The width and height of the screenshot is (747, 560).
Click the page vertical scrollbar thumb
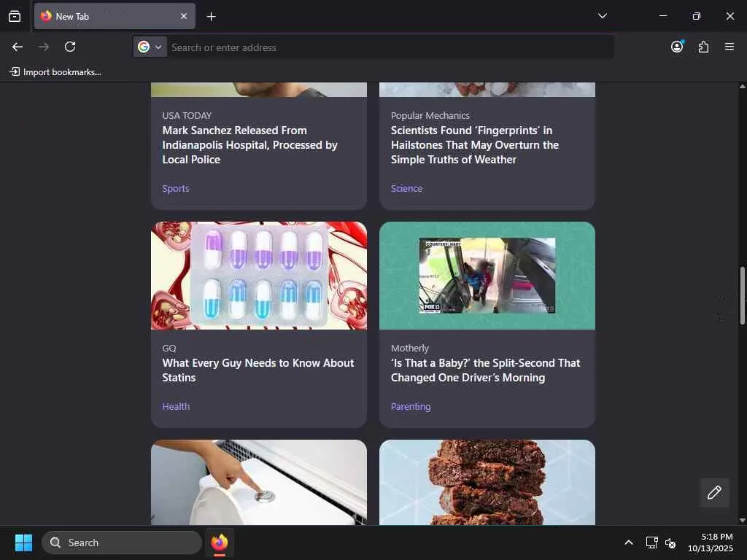pos(742,296)
